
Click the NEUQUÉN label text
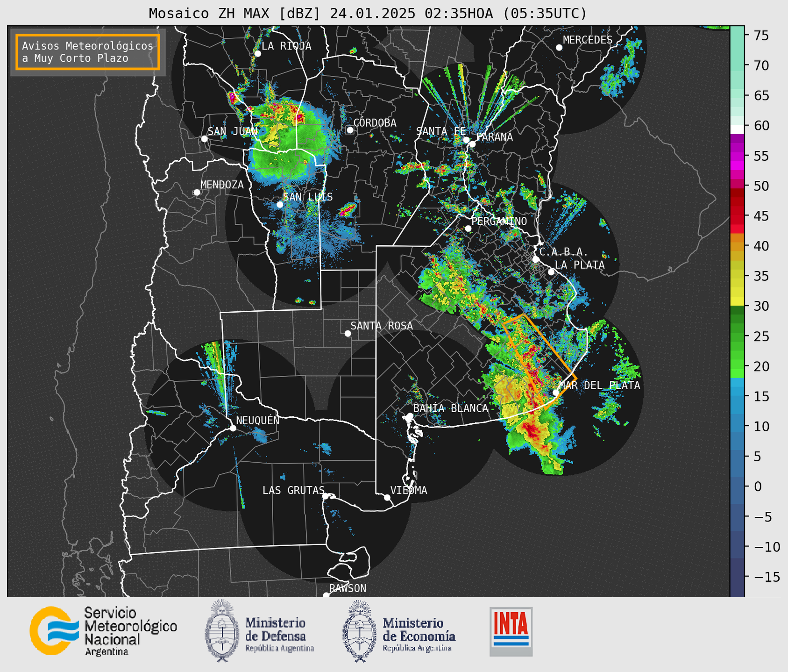tap(258, 420)
